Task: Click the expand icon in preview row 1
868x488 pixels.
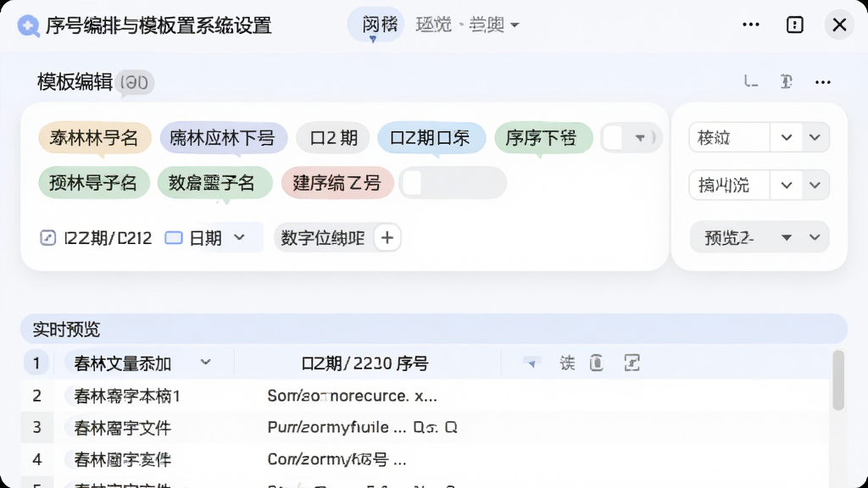Action: [632, 363]
